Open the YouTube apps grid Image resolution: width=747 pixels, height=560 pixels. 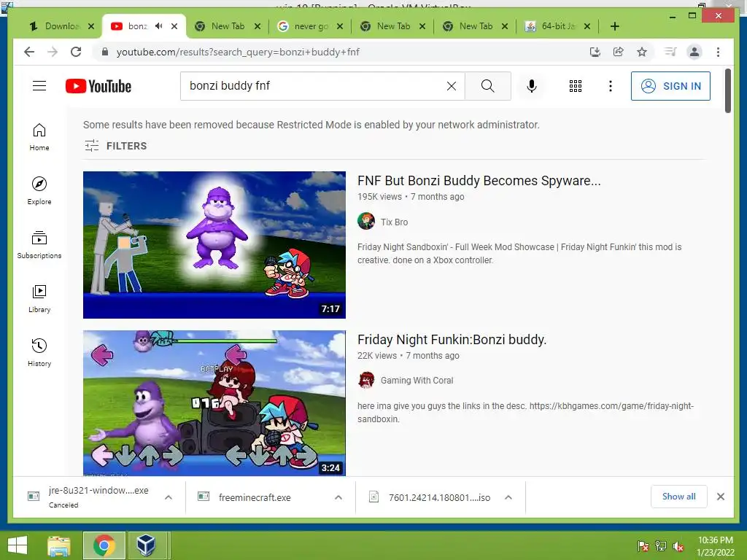(x=575, y=86)
